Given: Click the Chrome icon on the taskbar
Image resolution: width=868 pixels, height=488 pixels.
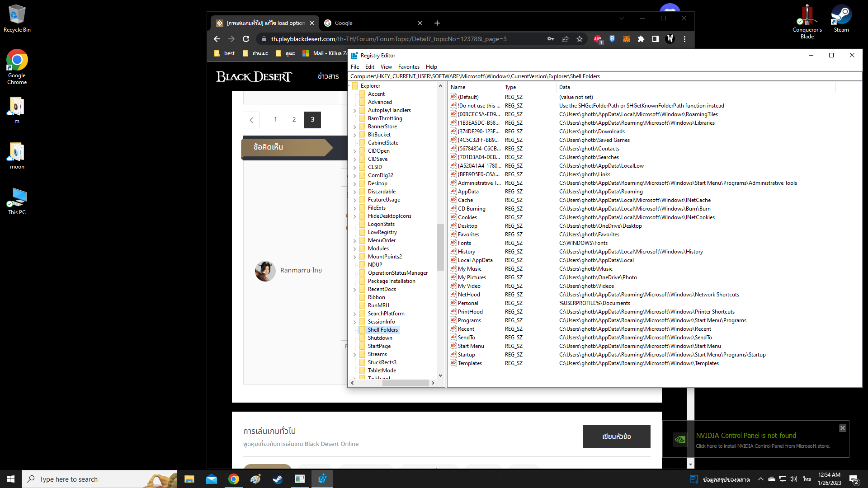Looking at the screenshot, I should [x=233, y=479].
